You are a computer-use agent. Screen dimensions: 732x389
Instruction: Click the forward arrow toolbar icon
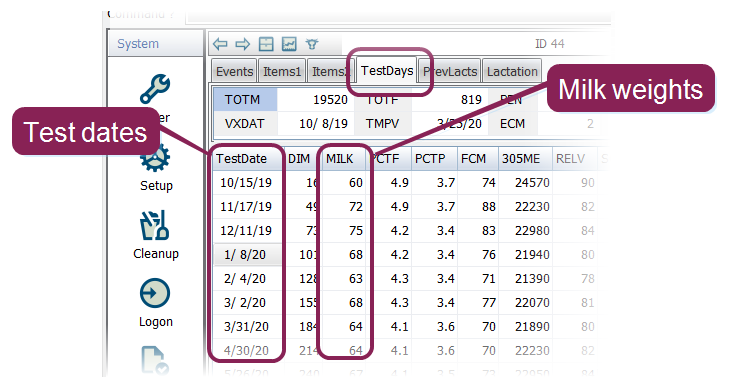pyautogui.click(x=243, y=44)
